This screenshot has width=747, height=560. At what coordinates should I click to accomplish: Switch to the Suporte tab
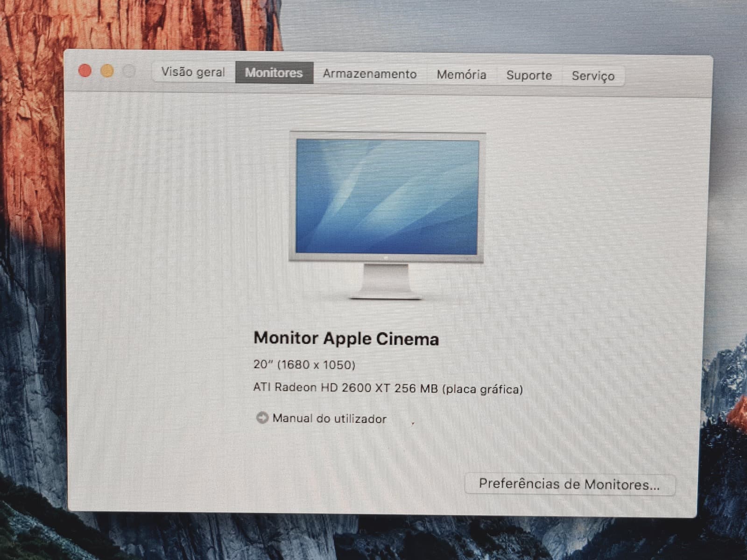click(x=529, y=76)
